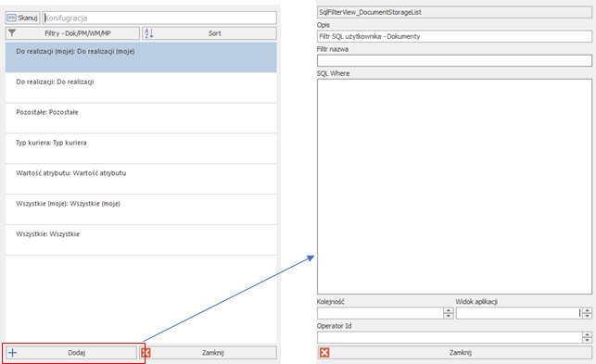The image size is (596, 364).
Task: Select 'Wszystkie: Wszystkie' row
Action: [141, 240]
